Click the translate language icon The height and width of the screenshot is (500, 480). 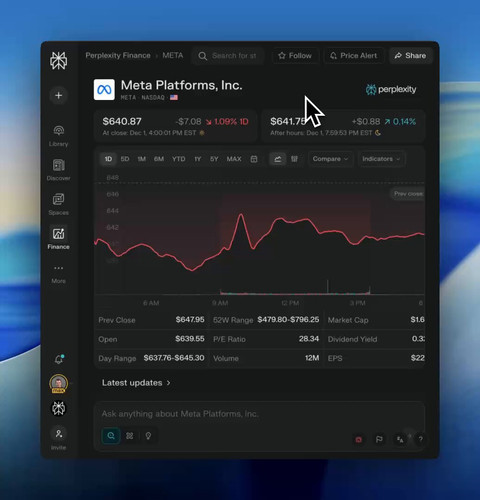[400, 439]
